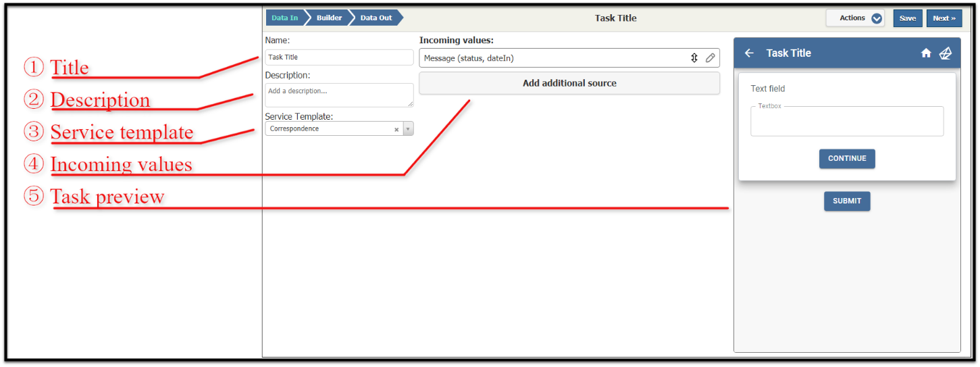The height and width of the screenshot is (367, 980).
Task: Click the SUBMIT button in preview
Action: (x=847, y=201)
